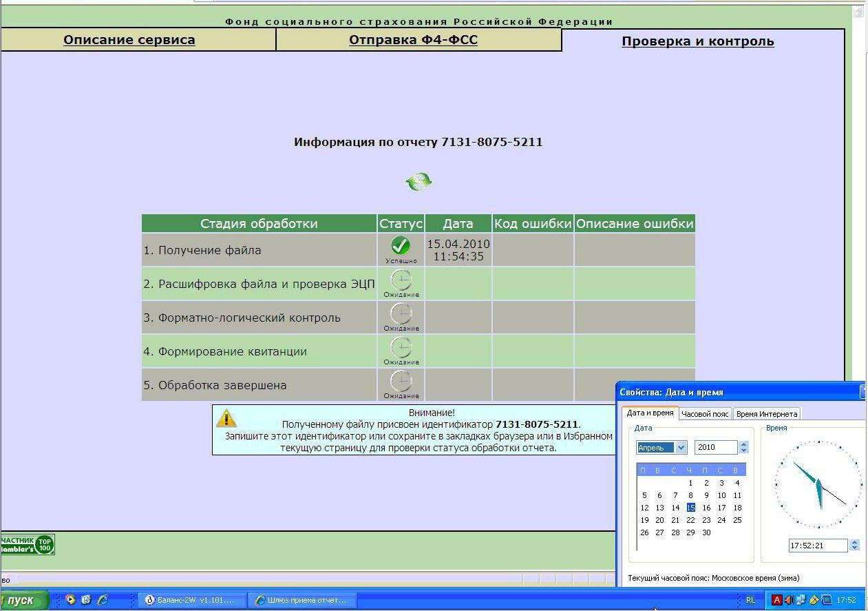Click the 'Фонд социального страхования Российской Федерации' header
The image size is (868, 611).
pyautogui.click(x=419, y=21)
